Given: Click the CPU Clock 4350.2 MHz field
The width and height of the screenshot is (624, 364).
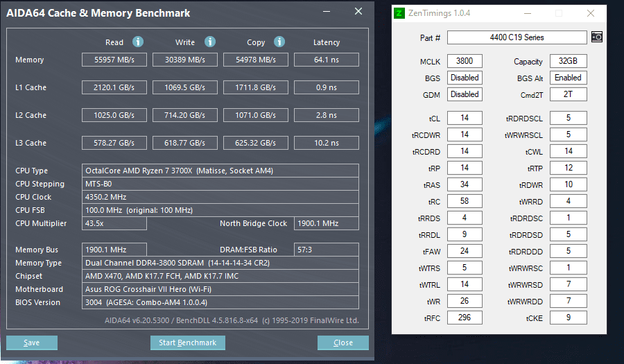Looking at the screenshot, I should pyautogui.click(x=220, y=197).
